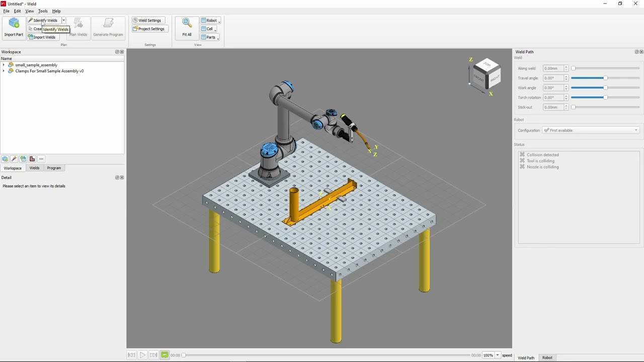Click the Travel angle stepper arrows

[x=566, y=78]
